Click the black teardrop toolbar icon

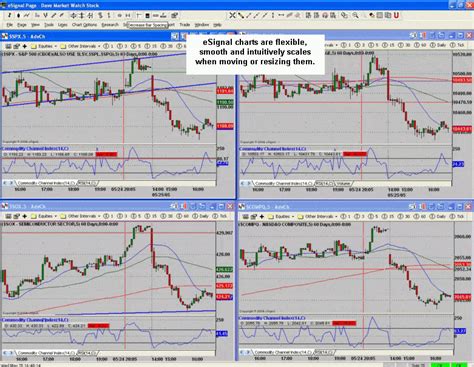(x=18, y=15)
